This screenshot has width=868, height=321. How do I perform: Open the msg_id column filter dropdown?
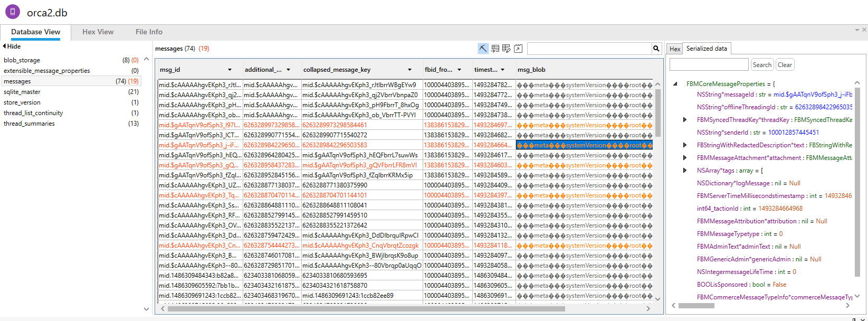(x=230, y=70)
